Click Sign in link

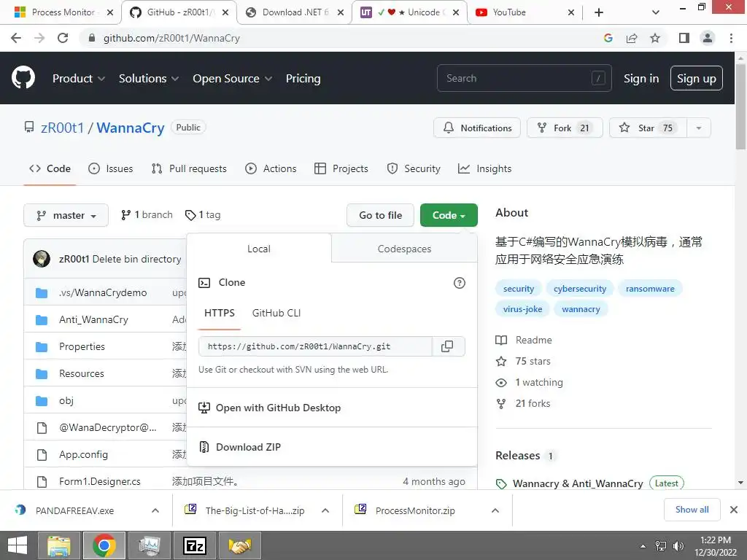tap(641, 78)
